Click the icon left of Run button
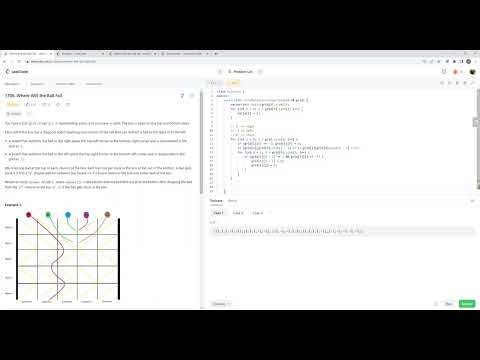The width and height of the screenshot is (480, 360). [x=436, y=304]
